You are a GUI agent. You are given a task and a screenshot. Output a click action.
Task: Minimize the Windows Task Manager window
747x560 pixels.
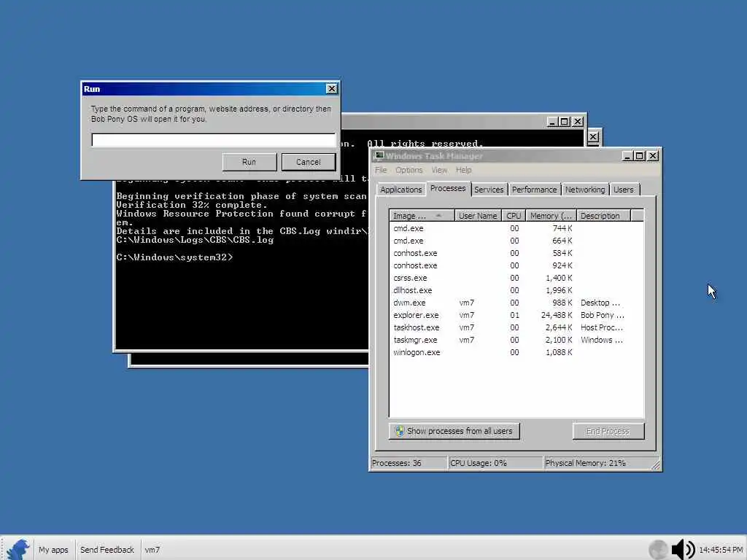(627, 156)
